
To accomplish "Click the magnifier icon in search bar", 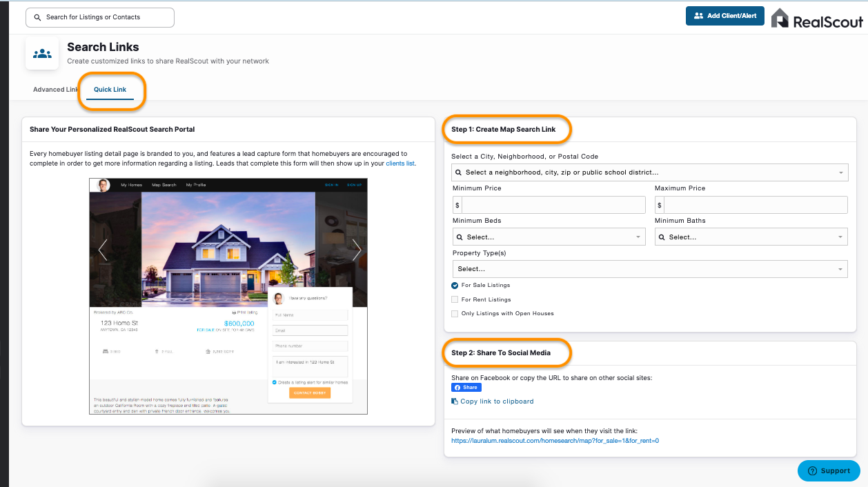I will (37, 17).
